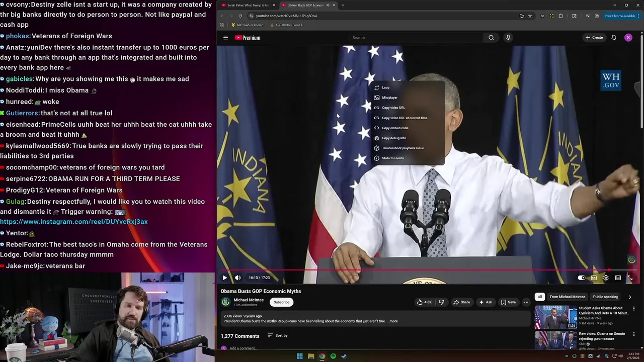Open options for Student Asks Obama video

pos(633,308)
